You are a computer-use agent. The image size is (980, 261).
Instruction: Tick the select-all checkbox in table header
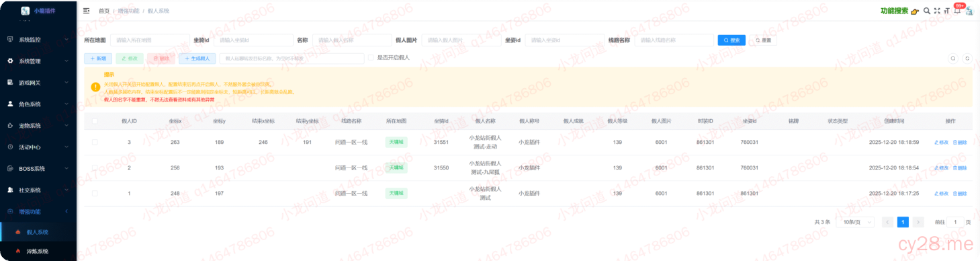(95, 121)
